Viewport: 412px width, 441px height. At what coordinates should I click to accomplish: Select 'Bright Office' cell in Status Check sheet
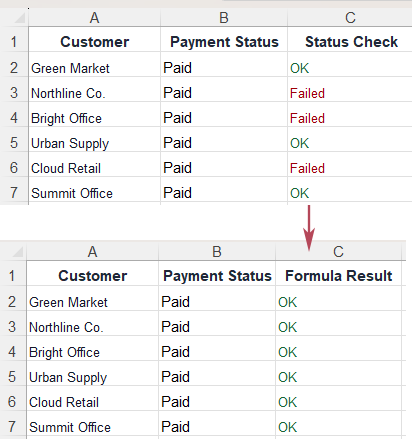(94, 114)
